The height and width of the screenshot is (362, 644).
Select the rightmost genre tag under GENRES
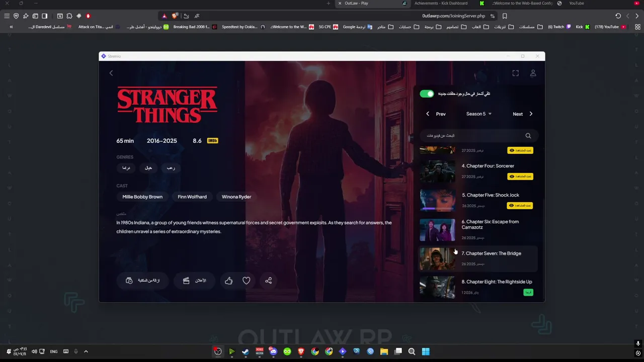point(171,168)
